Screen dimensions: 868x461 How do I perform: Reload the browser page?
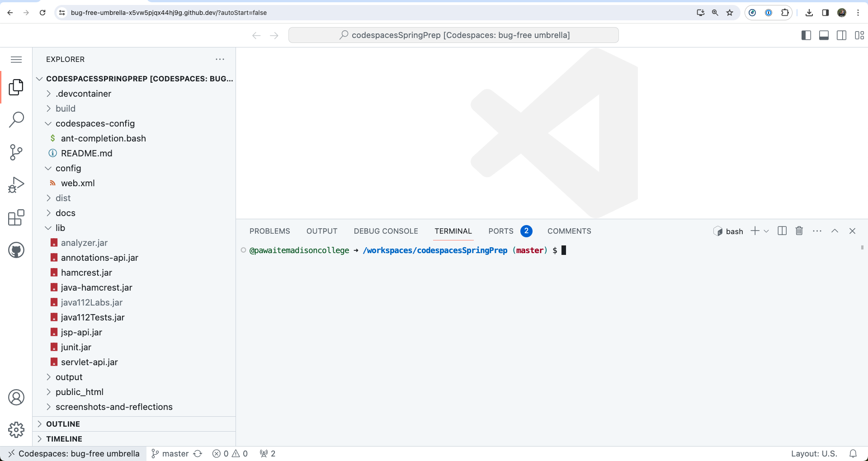click(42, 13)
